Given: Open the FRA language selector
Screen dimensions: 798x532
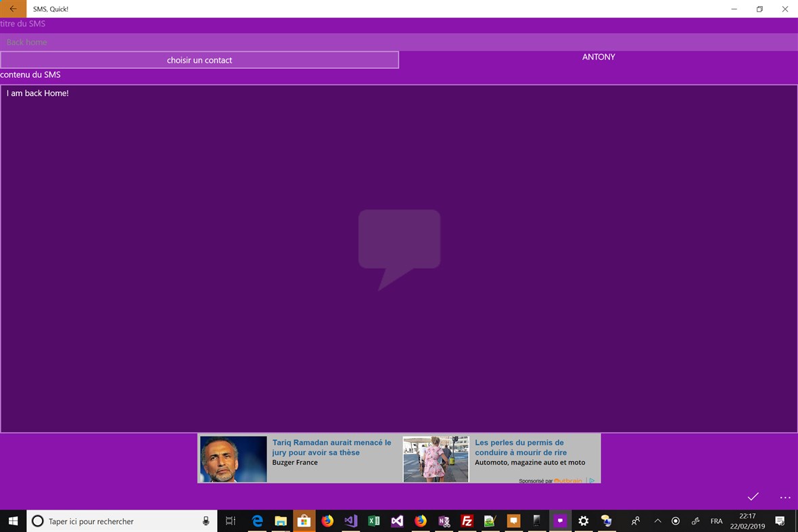Looking at the screenshot, I should click(716, 521).
